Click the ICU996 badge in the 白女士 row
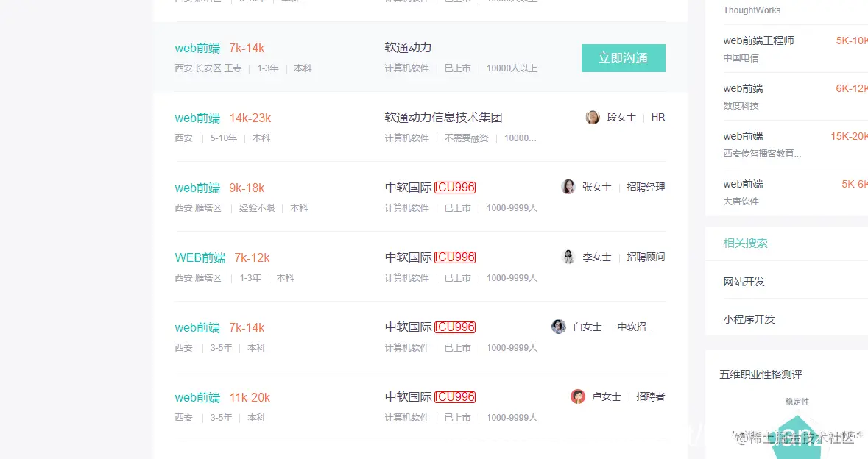 pyautogui.click(x=455, y=327)
